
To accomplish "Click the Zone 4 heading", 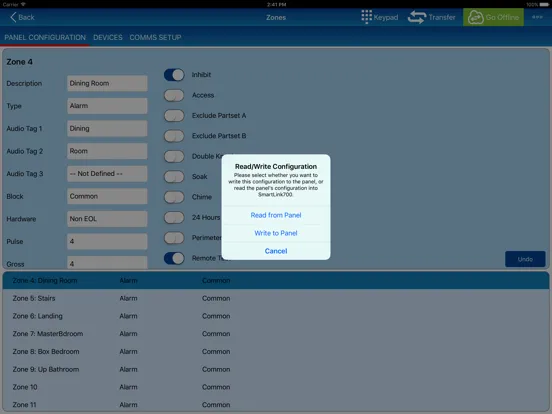I will tap(19, 62).
